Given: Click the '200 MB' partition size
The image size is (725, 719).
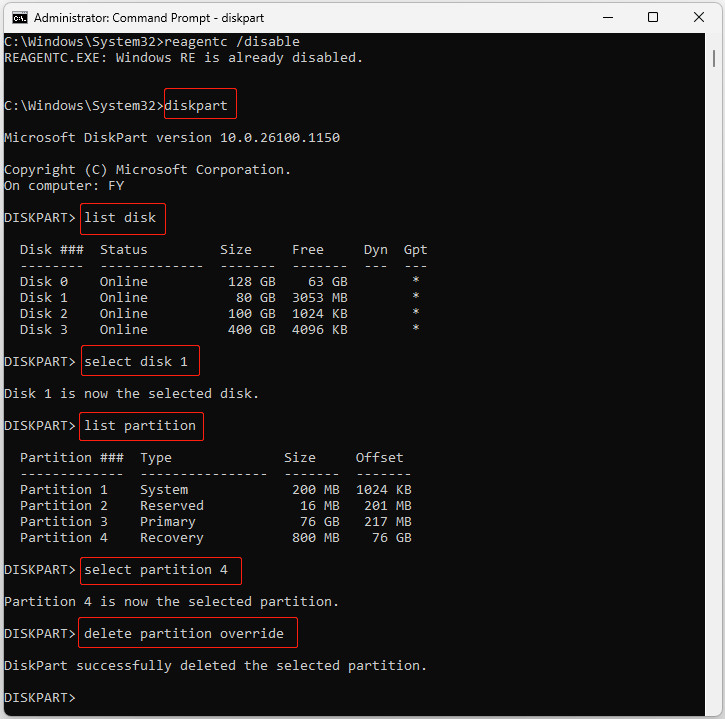Looking at the screenshot, I should [x=316, y=490].
